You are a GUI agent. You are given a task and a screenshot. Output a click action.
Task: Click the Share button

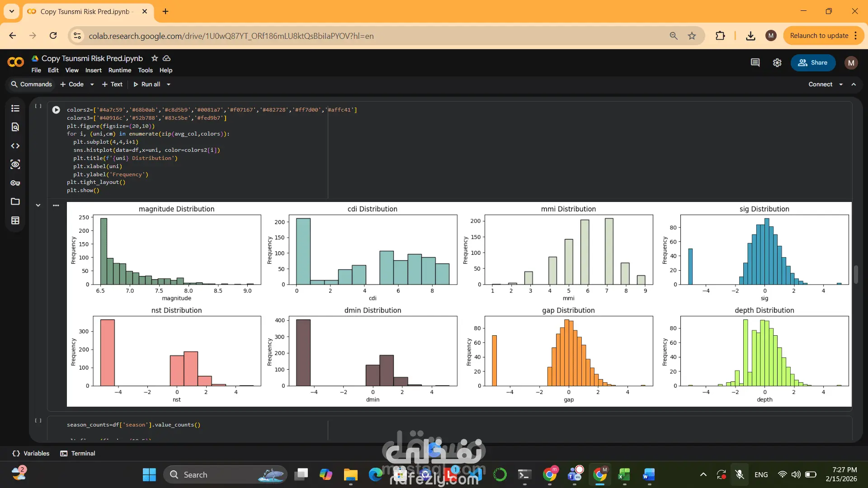813,63
